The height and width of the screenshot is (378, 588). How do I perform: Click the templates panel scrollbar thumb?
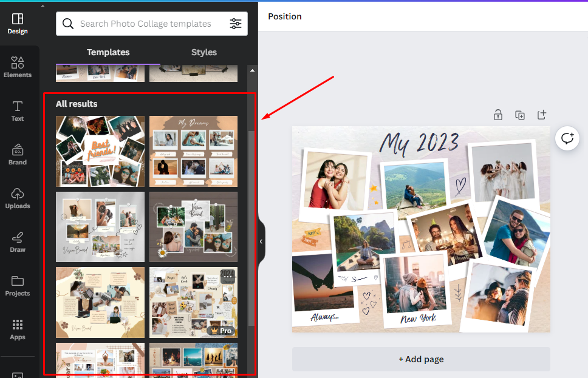(251, 228)
